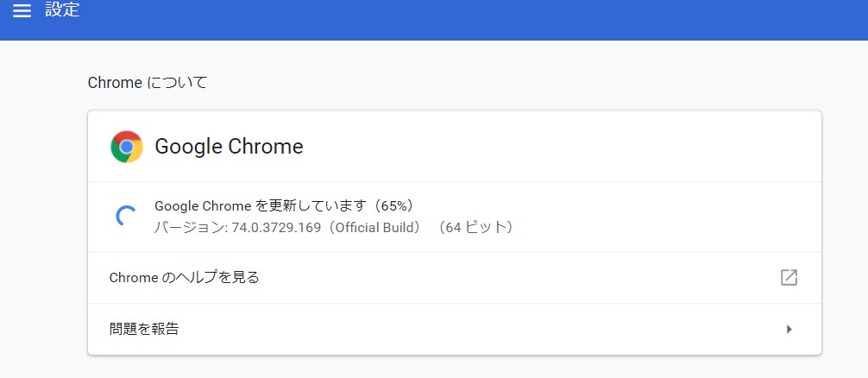Select the '問題を報告' row label
868x378 pixels.
point(144,329)
